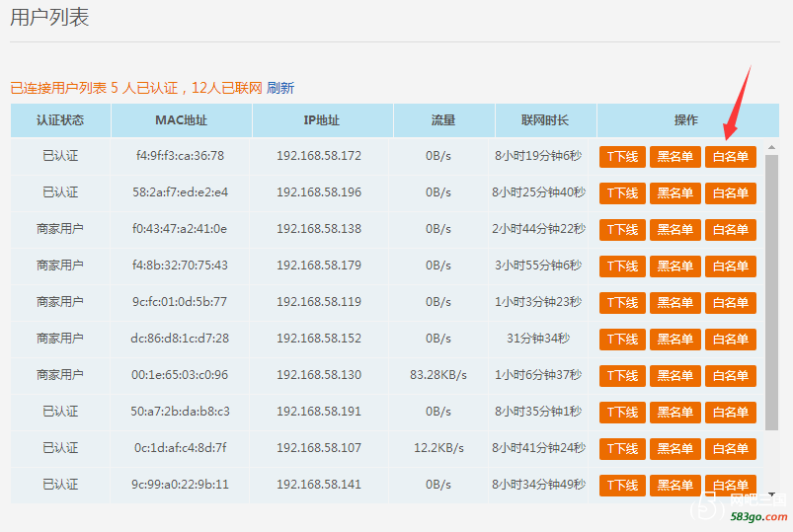Click the IP cell 192.168.58.141
The height and width of the screenshot is (532, 793).
coord(319,484)
